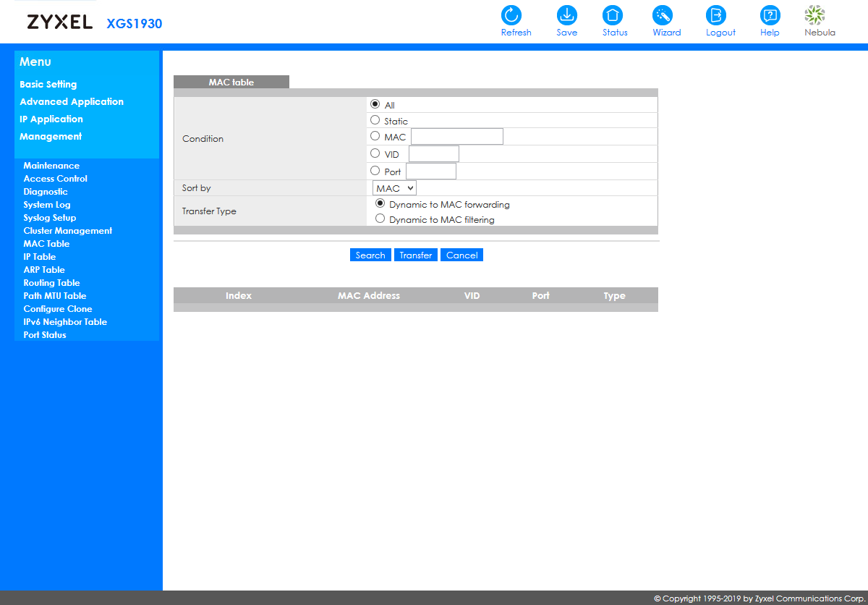Open the Nebula icon

(x=815, y=15)
